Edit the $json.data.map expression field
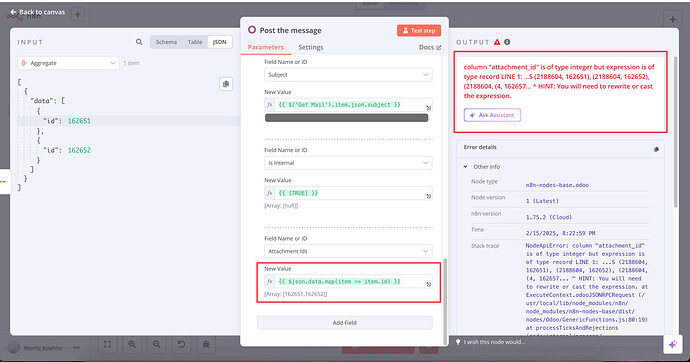690x362 pixels. pyautogui.click(x=349, y=281)
